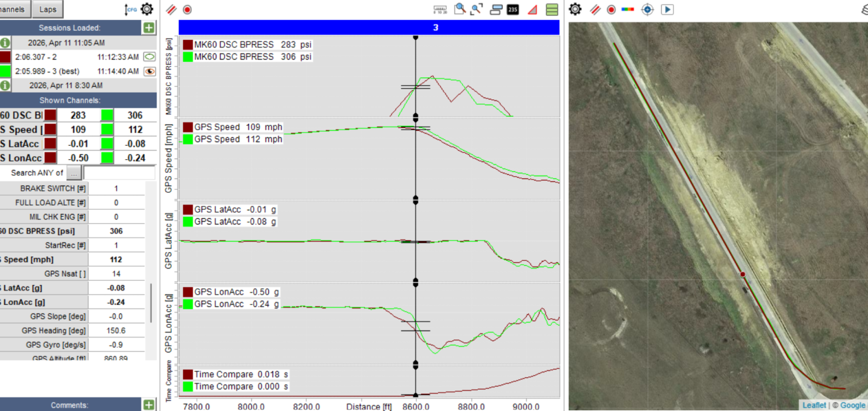Click the green stacked rows layout icon
This screenshot has height=411, width=868.
(x=552, y=10)
